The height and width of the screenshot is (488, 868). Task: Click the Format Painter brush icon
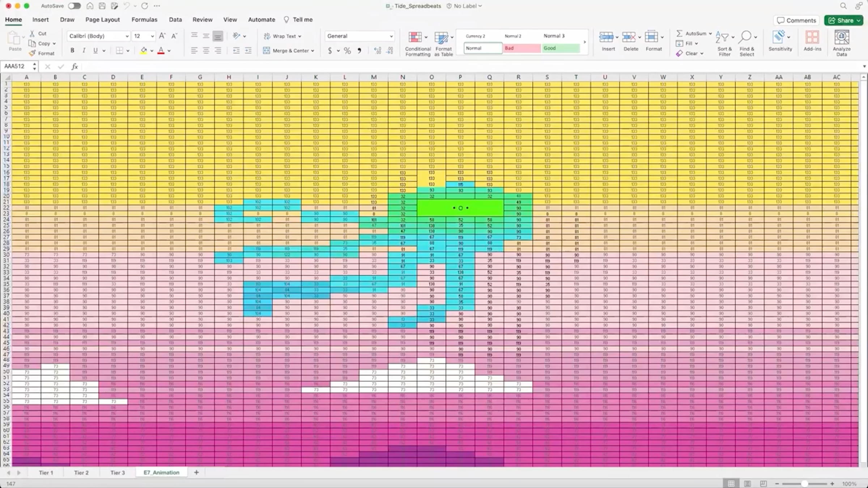pos(32,53)
